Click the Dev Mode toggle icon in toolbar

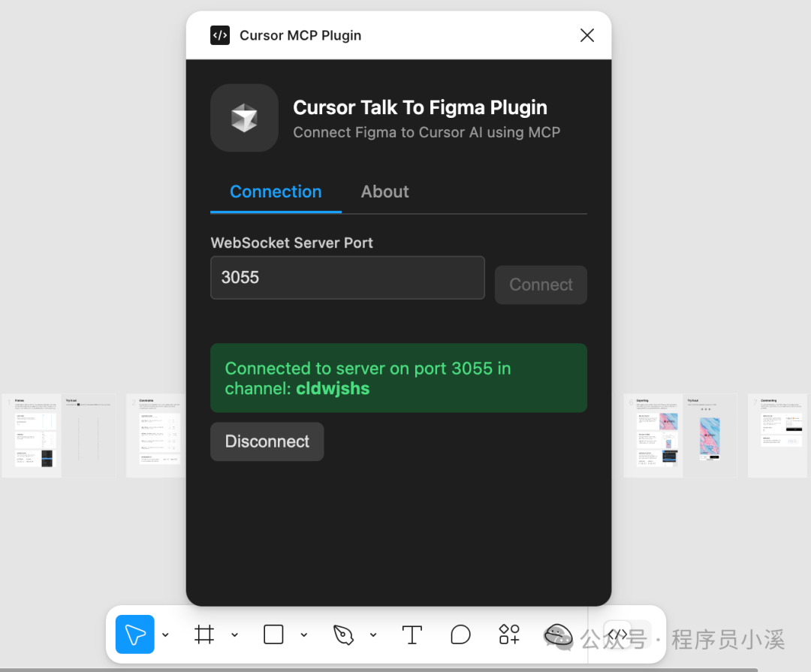click(618, 634)
